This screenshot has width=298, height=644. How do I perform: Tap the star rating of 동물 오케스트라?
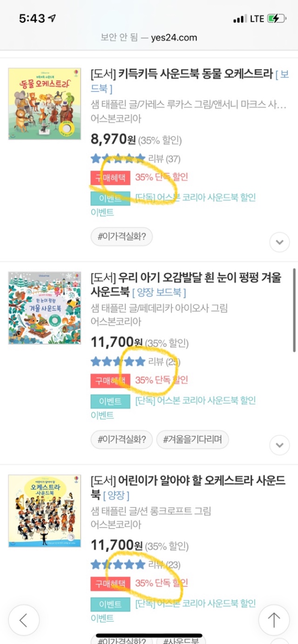point(118,159)
